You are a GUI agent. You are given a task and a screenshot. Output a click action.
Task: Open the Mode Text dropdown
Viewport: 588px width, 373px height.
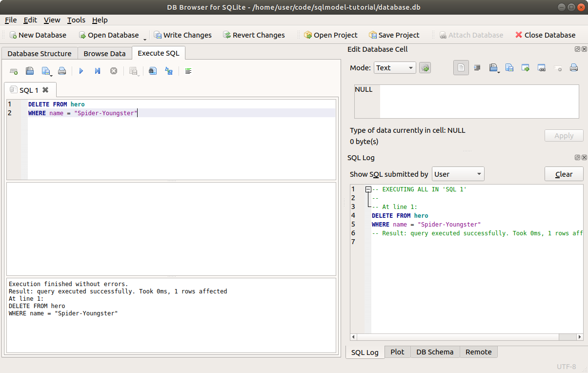(x=395, y=68)
